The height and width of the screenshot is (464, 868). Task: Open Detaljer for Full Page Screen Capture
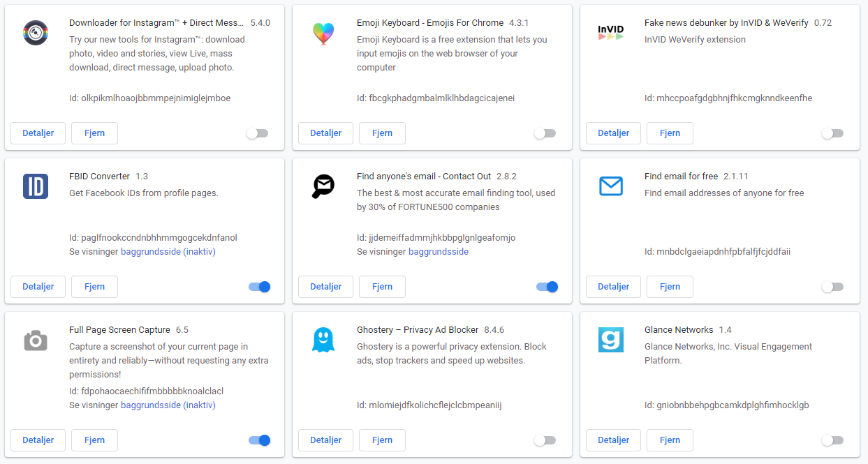[38, 440]
